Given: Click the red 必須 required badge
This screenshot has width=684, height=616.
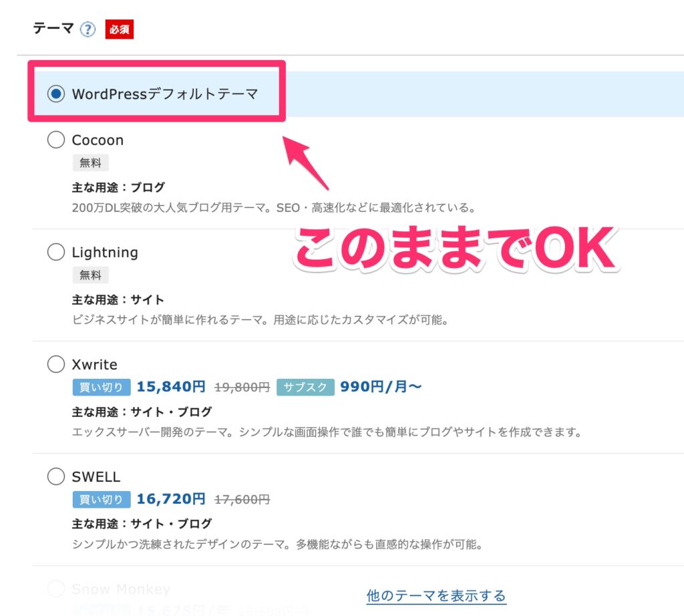Looking at the screenshot, I should click(x=120, y=30).
